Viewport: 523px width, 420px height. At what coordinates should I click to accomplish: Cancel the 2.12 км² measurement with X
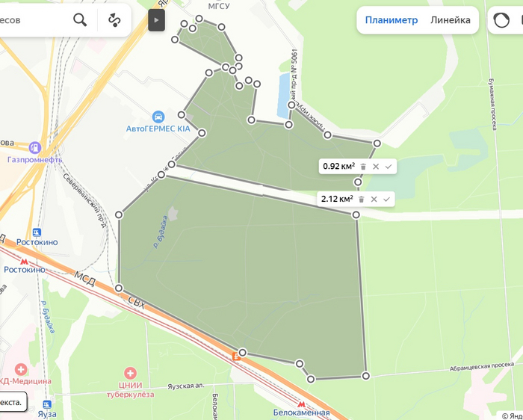pos(374,199)
